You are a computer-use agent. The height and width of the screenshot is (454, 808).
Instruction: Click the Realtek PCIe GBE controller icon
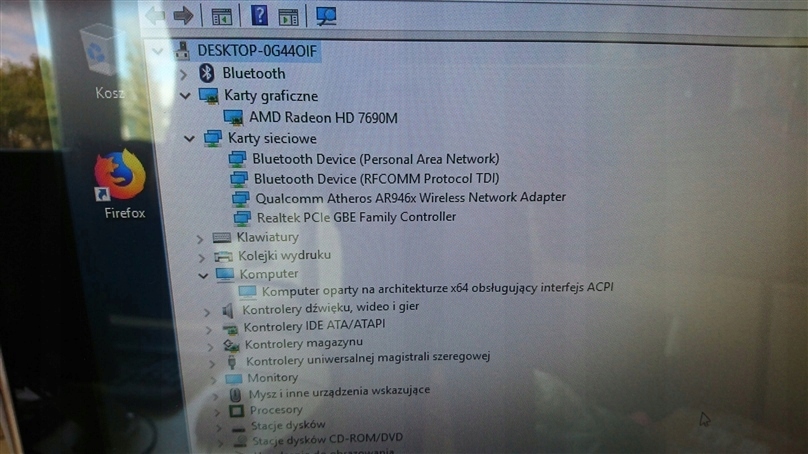tap(242, 217)
